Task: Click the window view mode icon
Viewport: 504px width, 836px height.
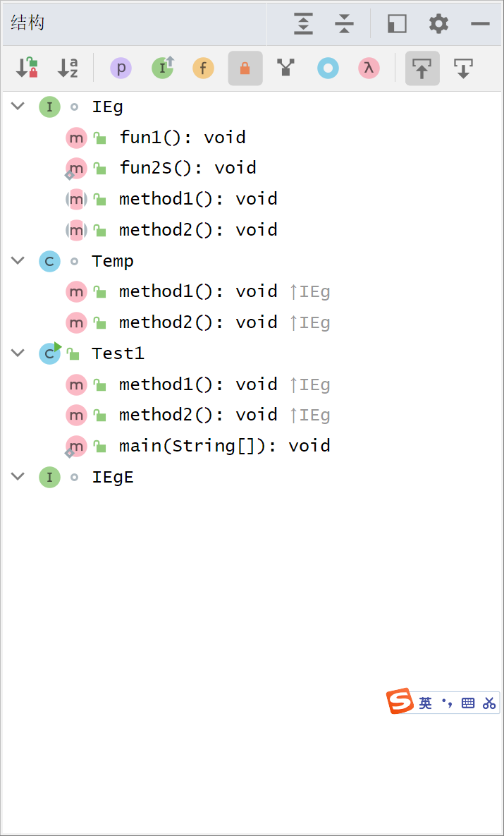Action: [x=397, y=24]
